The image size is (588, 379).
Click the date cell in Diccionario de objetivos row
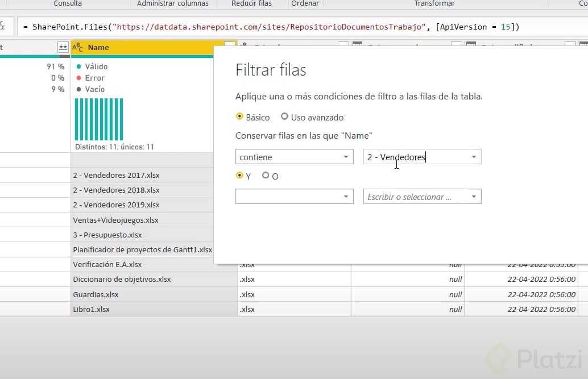click(x=521, y=280)
